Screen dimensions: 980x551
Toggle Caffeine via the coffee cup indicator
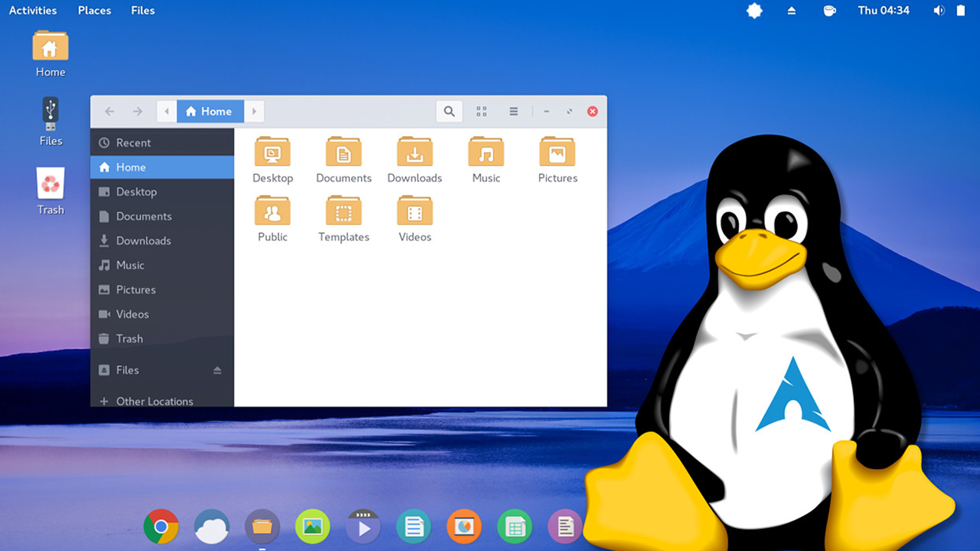click(x=830, y=10)
